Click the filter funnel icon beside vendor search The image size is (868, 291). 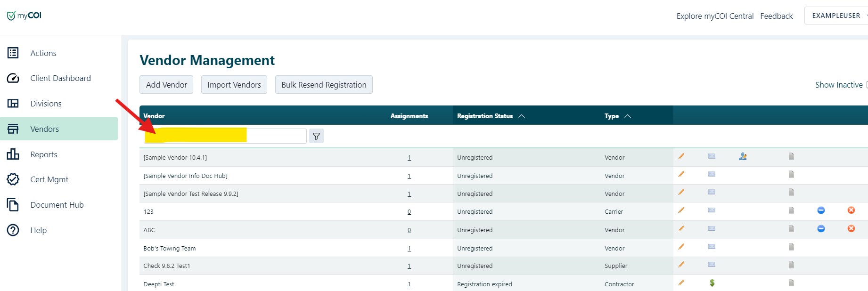(316, 136)
